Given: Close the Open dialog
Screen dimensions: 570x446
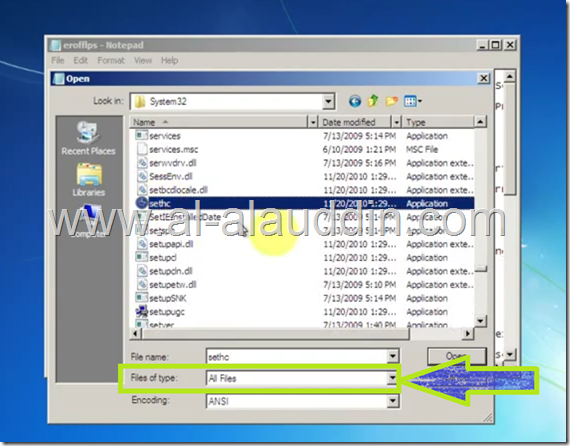Looking at the screenshot, I should click(483, 78).
